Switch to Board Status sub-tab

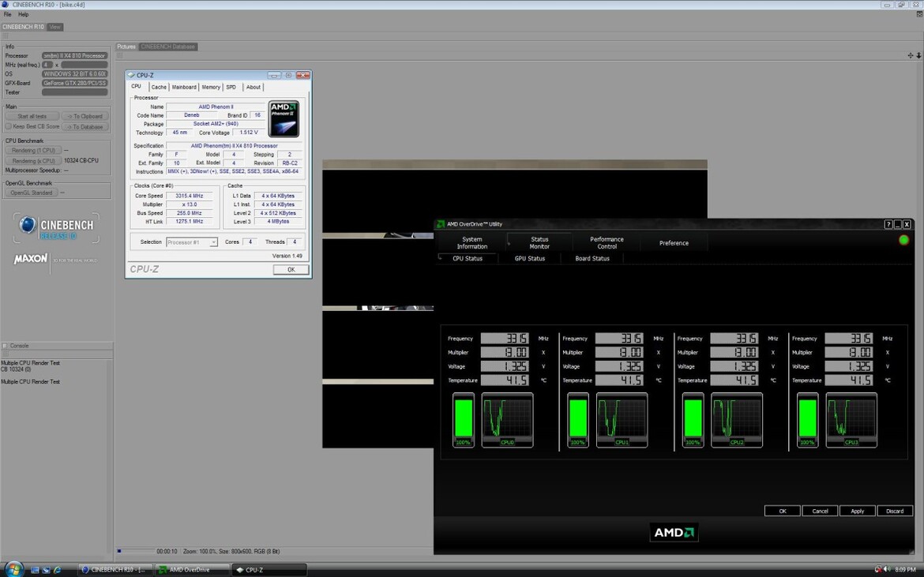[592, 258]
